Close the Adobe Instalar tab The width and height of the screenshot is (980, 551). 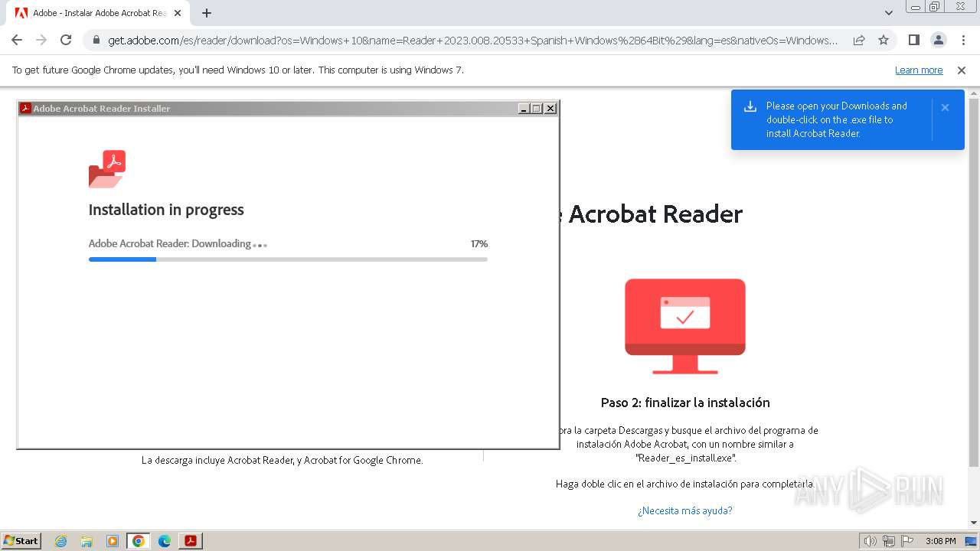click(178, 13)
